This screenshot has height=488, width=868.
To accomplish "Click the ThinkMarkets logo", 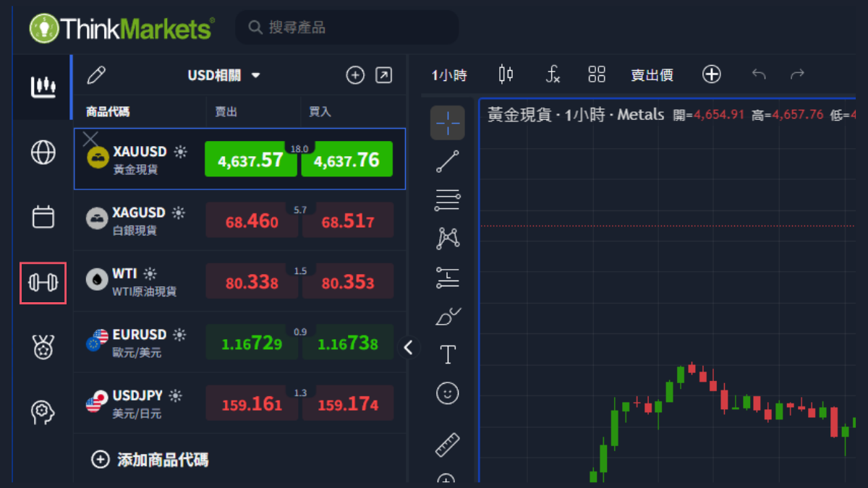I will (122, 28).
